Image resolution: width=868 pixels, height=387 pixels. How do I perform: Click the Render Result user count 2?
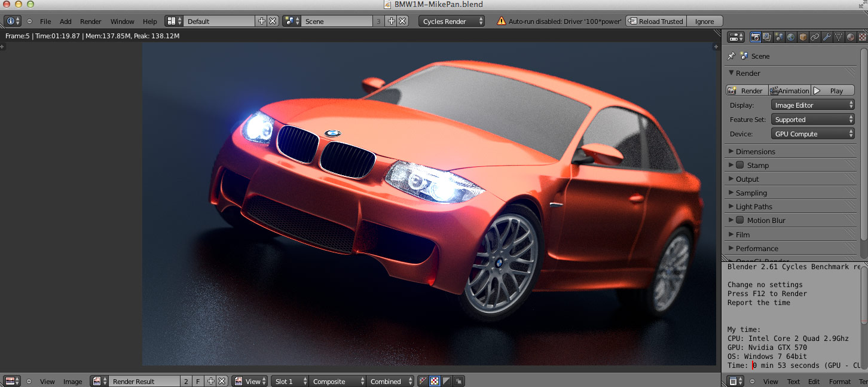click(186, 381)
